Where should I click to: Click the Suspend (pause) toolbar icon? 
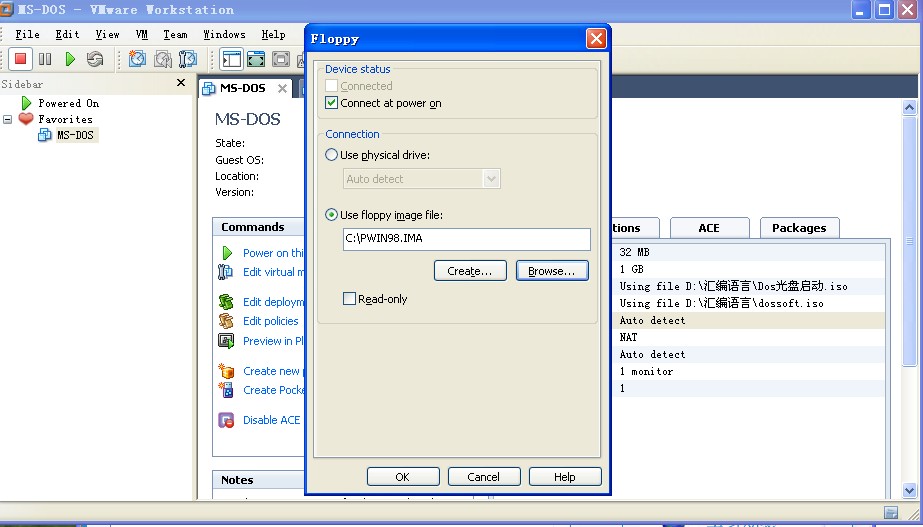[x=45, y=59]
